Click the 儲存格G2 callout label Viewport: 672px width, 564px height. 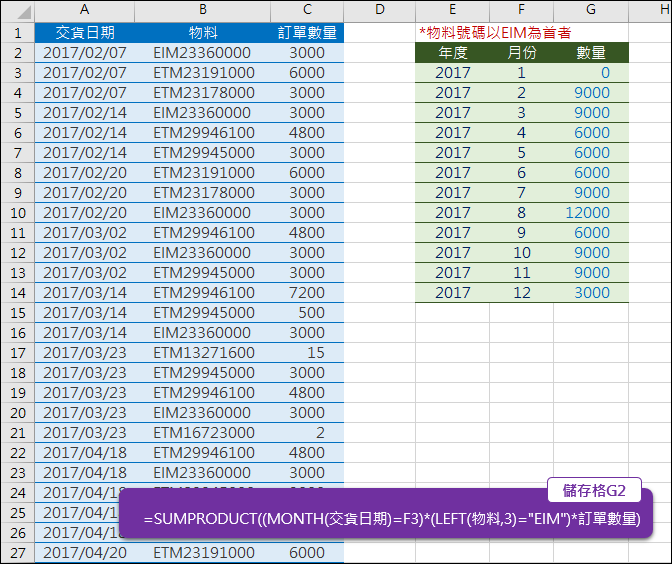(594, 490)
